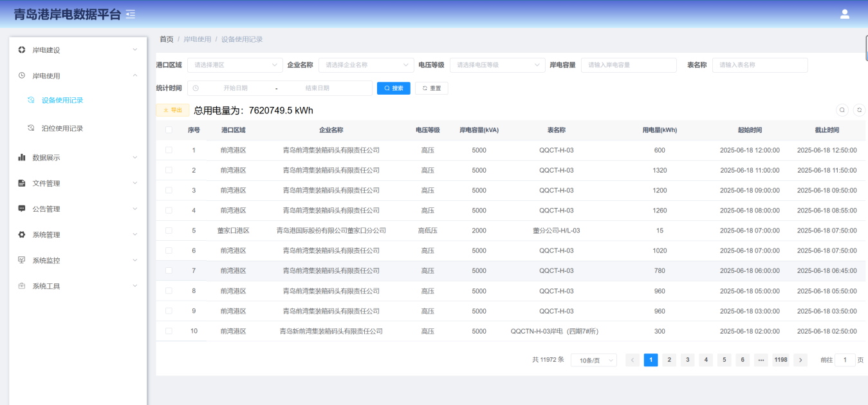Screen dimensions: 868x405
Task: Check the checkbox for row 3
Action: coord(169,190)
